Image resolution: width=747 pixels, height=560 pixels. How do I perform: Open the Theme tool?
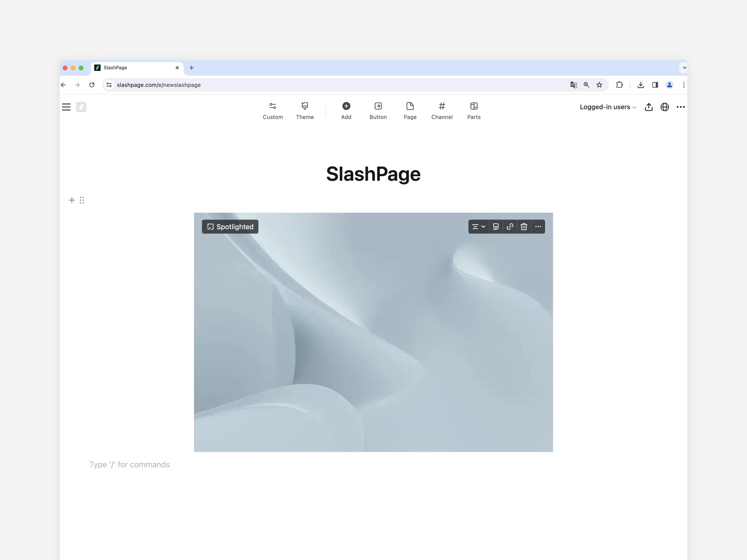[305, 111]
